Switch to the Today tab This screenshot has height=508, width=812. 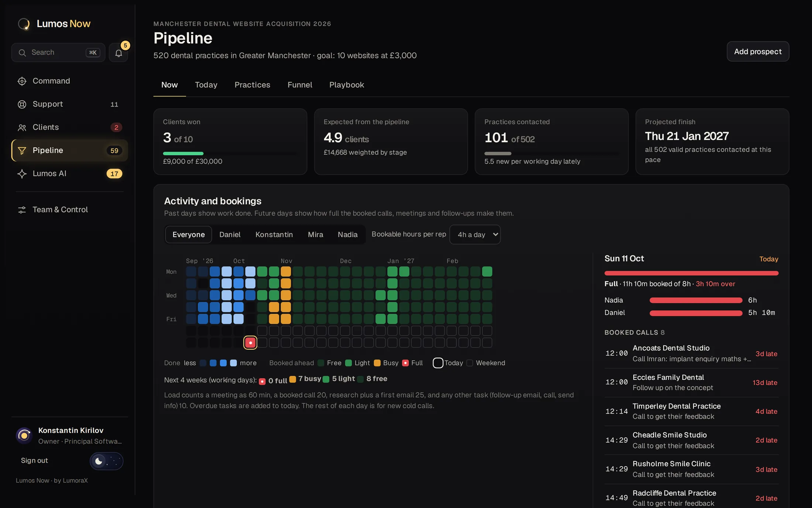pyautogui.click(x=206, y=85)
